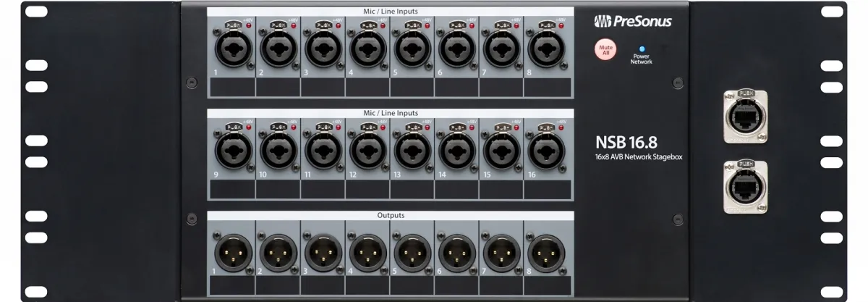
Task: Click the input 12 combo jack
Action: pos(367,153)
